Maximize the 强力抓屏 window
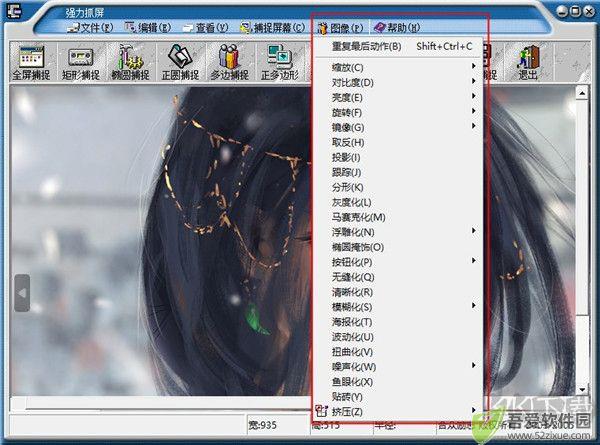This screenshot has width=600, height=445. click(575, 11)
